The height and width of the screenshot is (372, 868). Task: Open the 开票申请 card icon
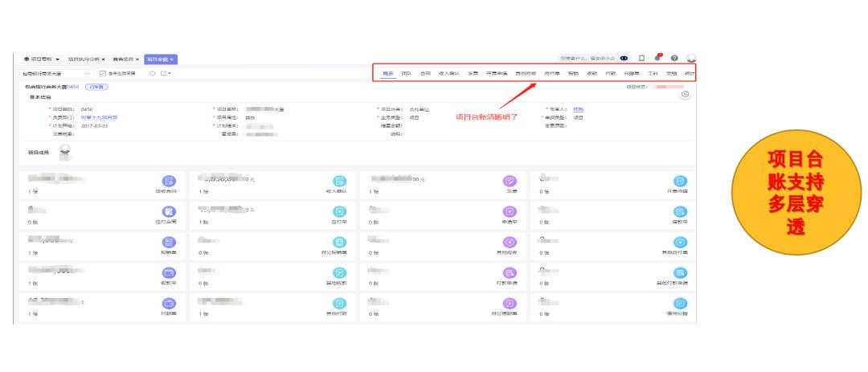point(680,182)
